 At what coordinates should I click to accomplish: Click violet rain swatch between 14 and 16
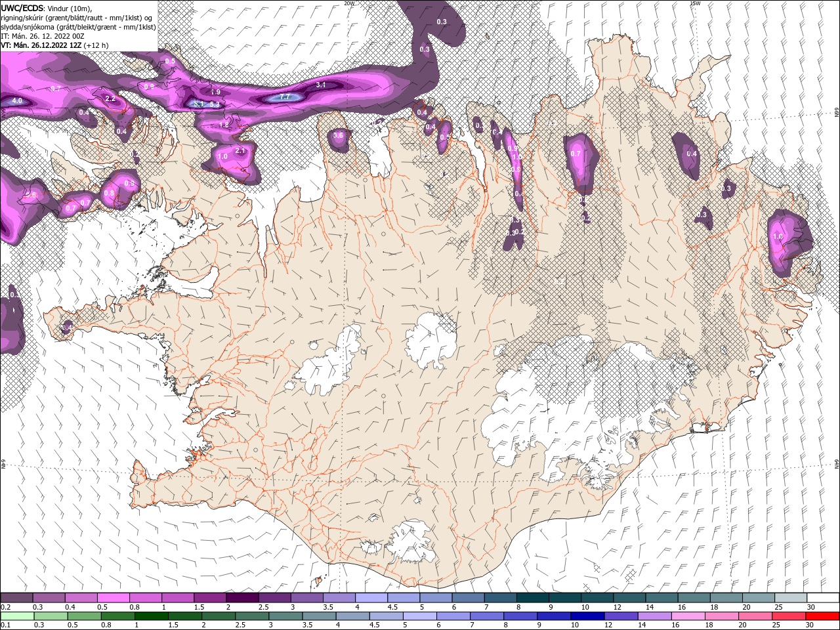(654, 616)
